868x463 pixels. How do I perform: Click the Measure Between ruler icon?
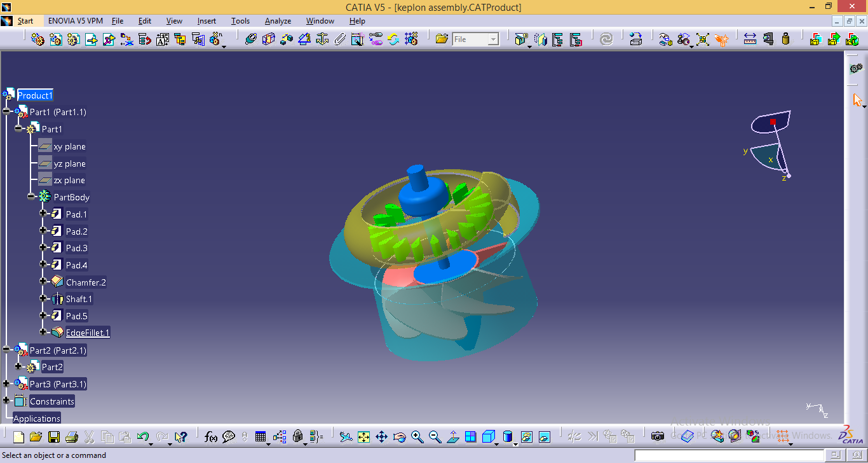[x=750, y=39]
